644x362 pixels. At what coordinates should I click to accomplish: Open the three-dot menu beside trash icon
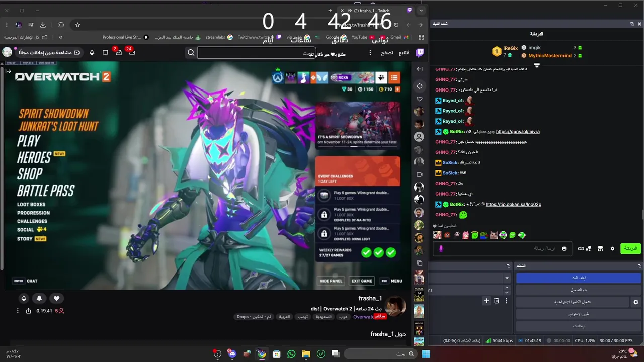[507, 301]
